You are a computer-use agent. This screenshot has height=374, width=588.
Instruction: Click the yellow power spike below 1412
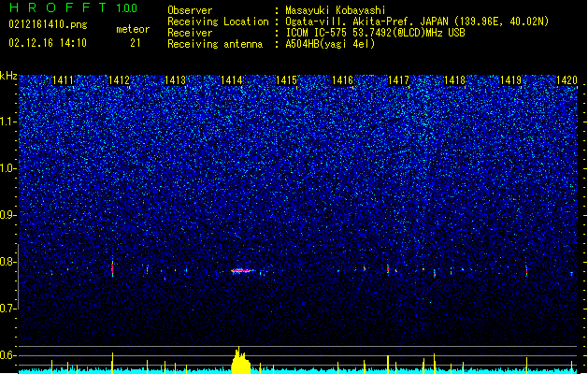click(x=112, y=363)
